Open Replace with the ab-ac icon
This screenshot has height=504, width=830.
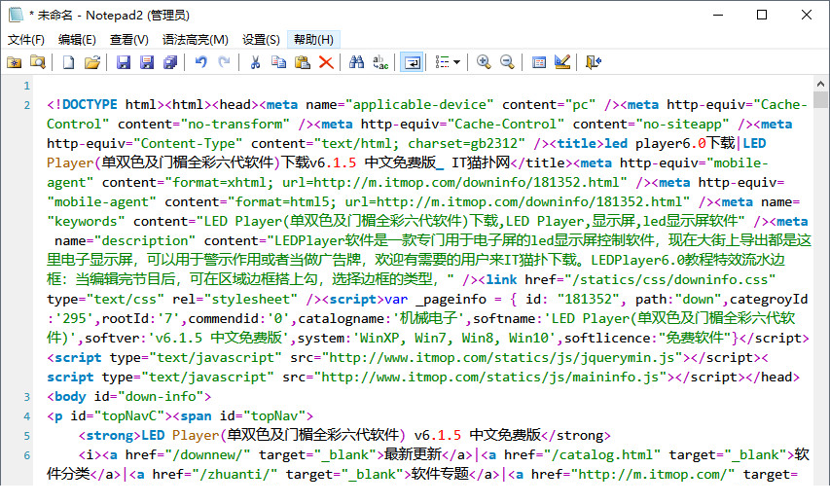point(380,62)
